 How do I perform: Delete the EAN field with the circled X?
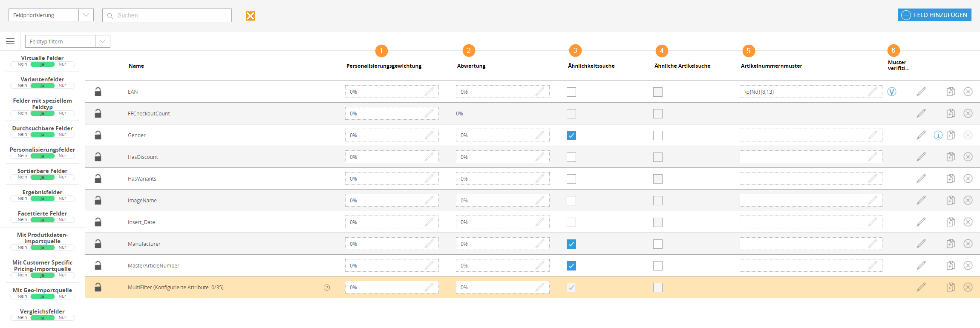point(968,92)
